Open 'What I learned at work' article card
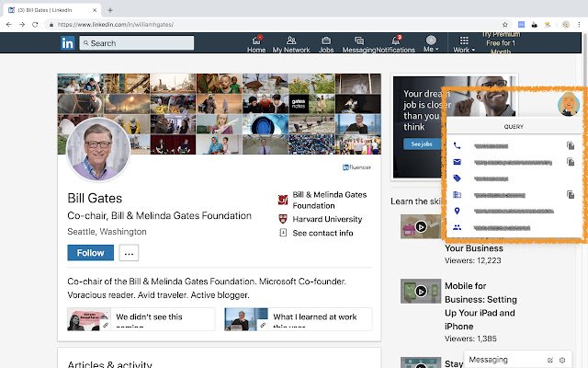588x368 pixels. pos(298,319)
